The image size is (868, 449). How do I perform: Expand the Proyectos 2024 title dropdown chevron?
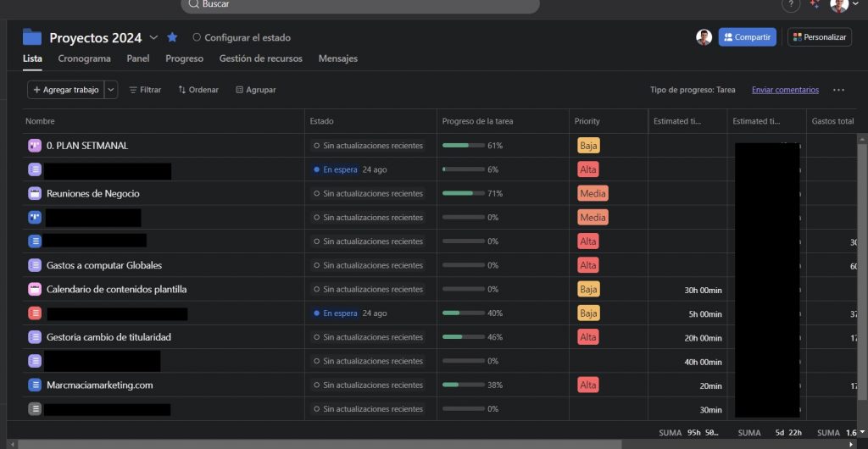(x=153, y=37)
